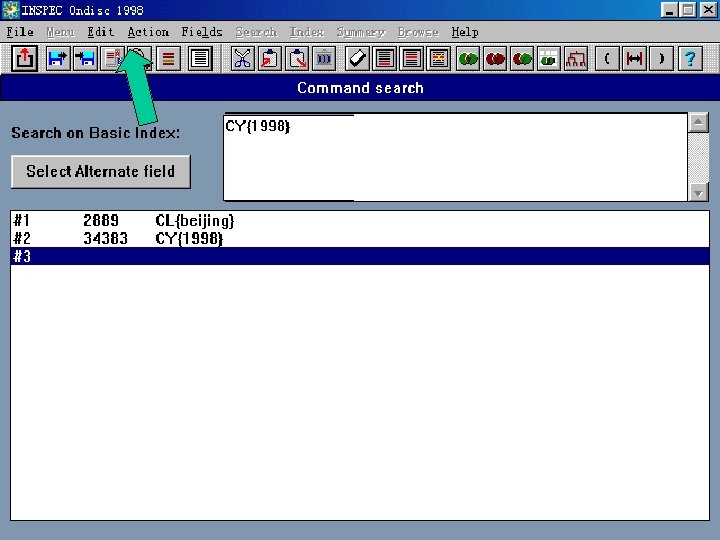720x540 pixels.
Task: Click the grid with green circles icon
Action: 549,59
